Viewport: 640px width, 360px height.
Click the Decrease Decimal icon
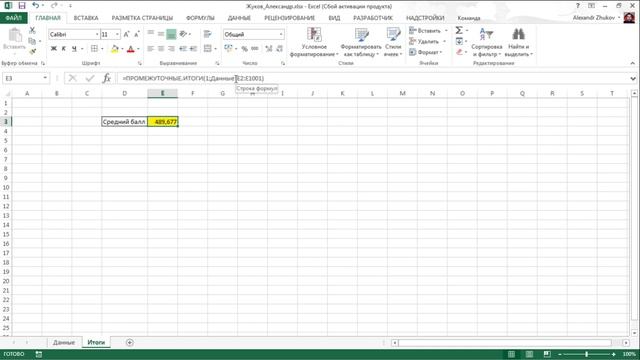280,49
